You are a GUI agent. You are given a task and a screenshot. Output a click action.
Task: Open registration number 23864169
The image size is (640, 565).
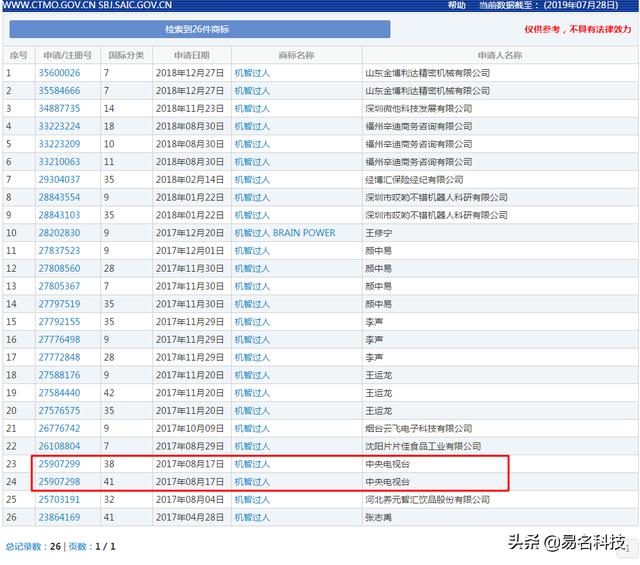[59, 517]
